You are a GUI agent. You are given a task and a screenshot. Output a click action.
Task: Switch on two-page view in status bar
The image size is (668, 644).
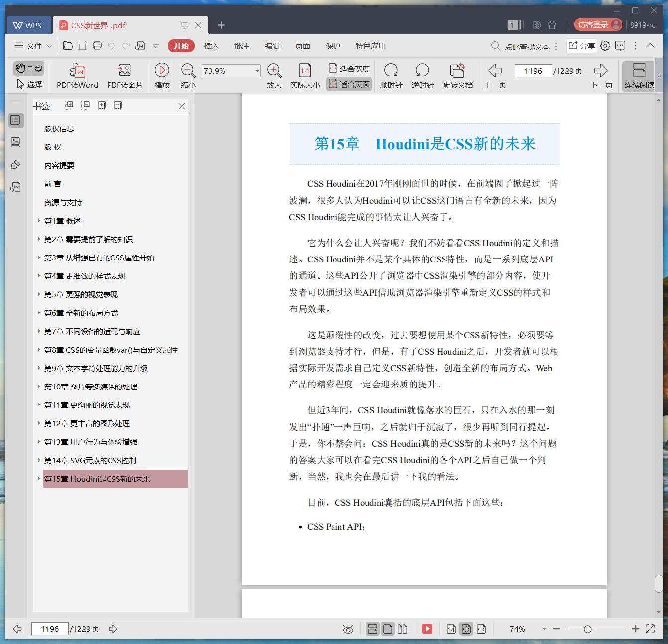[x=402, y=629]
